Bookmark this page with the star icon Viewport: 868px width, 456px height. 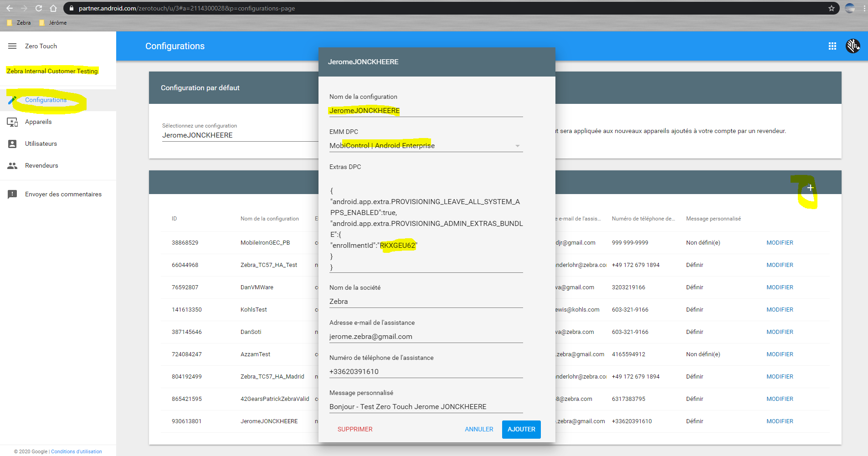(832, 8)
